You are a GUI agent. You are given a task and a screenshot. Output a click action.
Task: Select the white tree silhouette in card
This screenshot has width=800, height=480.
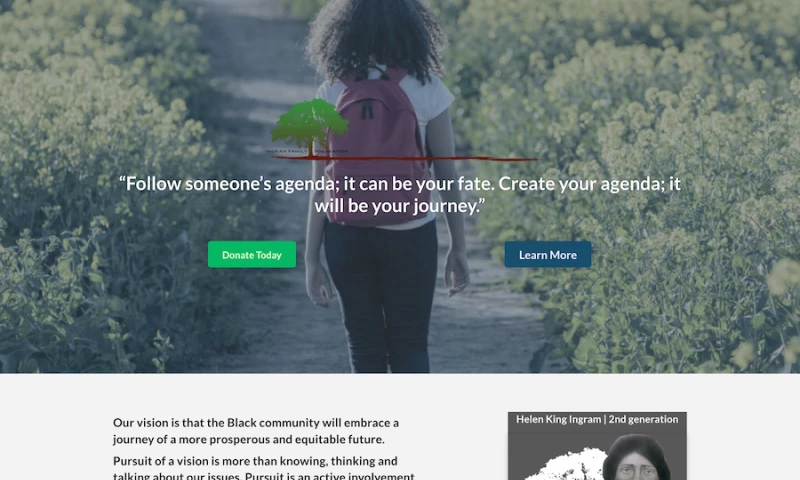pos(564,464)
